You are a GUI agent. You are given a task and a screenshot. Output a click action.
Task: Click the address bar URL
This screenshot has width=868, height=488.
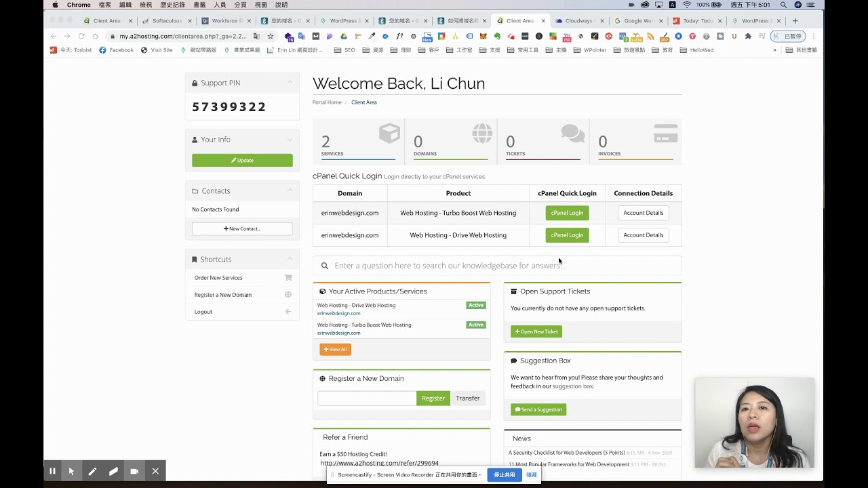point(182,36)
